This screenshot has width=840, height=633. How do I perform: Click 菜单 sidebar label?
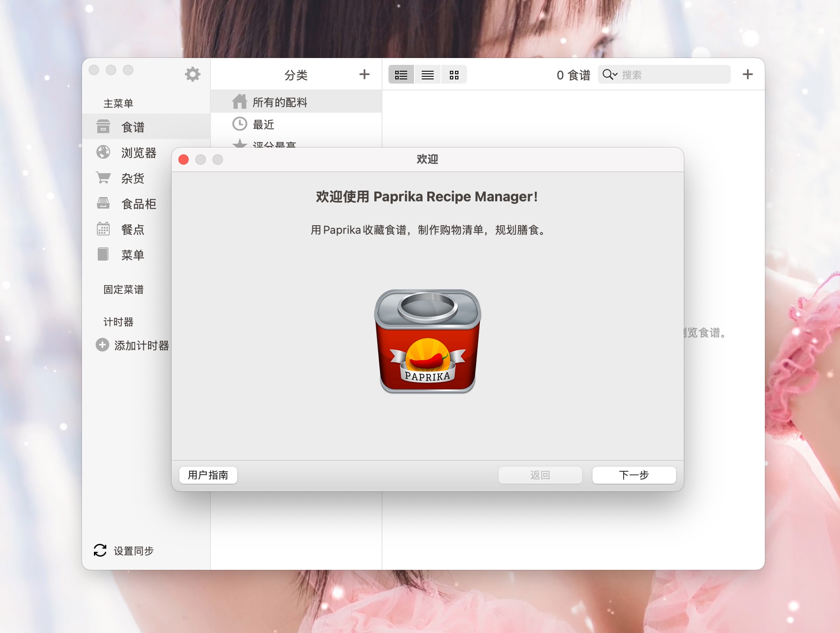[133, 255]
